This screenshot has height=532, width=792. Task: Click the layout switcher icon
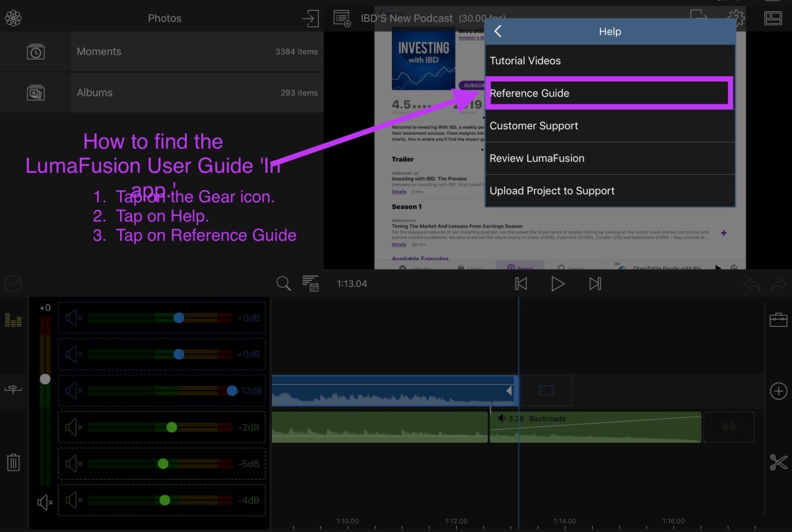tap(773, 18)
